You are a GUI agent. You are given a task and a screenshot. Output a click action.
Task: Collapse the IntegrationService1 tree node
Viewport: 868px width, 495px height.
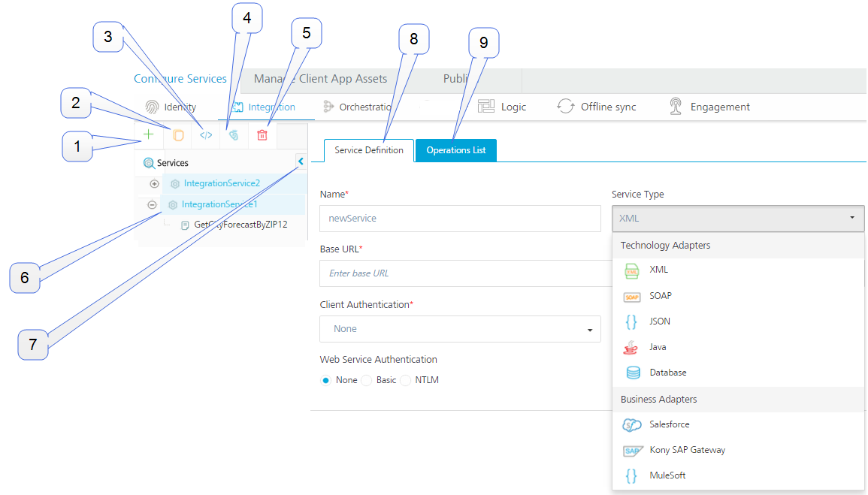click(x=152, y=204)
